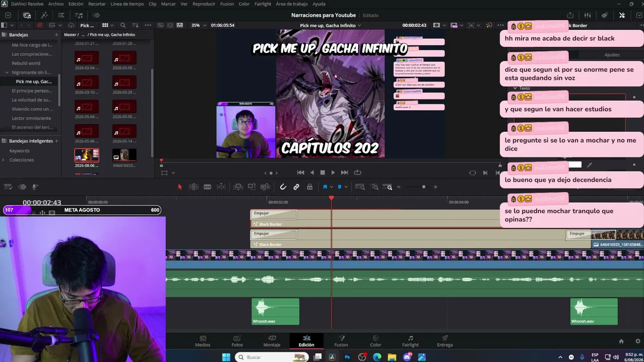Activate the Trim Edit mode tool
The height and width of the screenshot is (362, 644).
tap(194, 187)
